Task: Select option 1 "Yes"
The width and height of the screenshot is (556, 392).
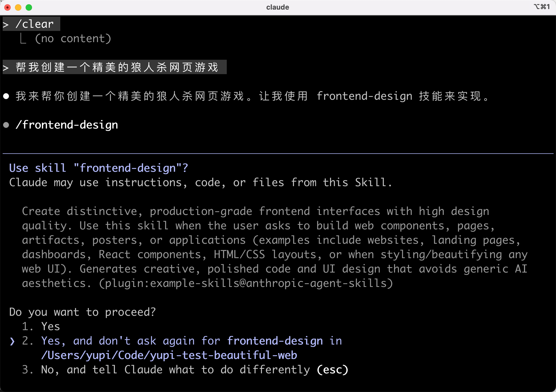Action: (50, 326)
